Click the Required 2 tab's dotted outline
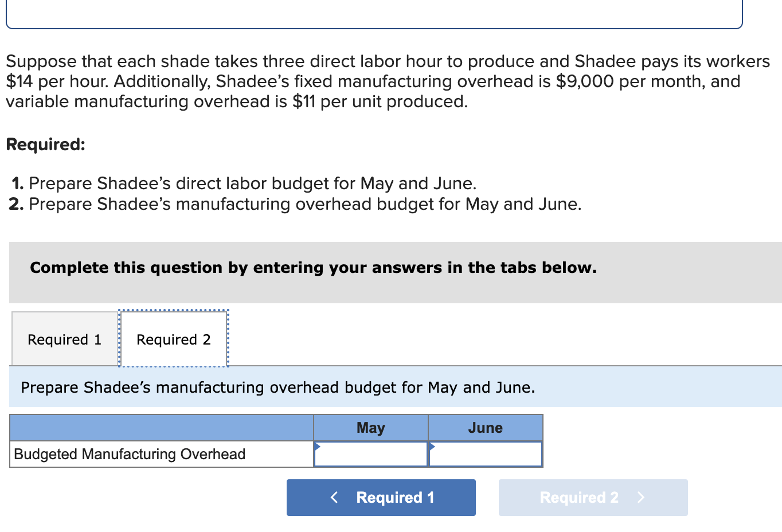 coord(173,312)
